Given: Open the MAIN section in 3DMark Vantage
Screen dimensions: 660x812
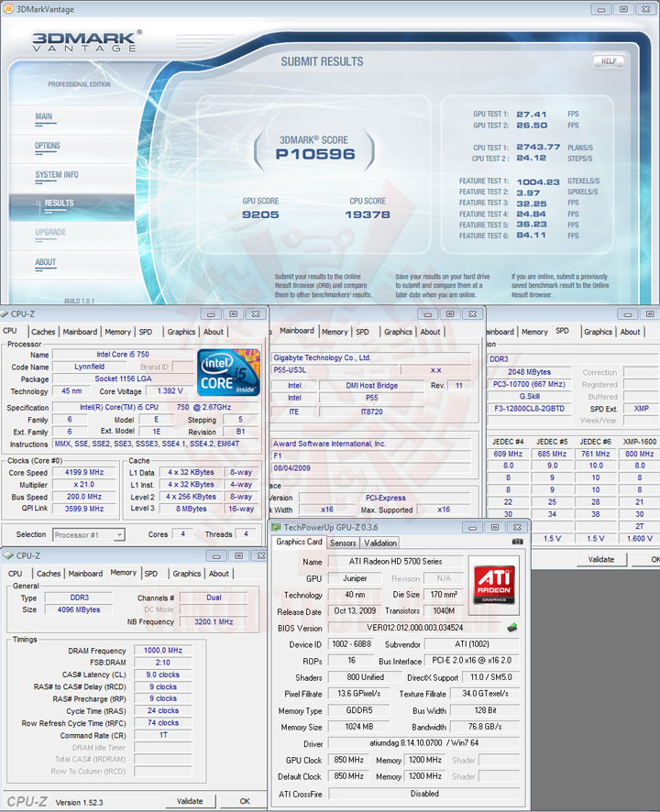Looking at the screenshot, I should click(x=43, y=116).
